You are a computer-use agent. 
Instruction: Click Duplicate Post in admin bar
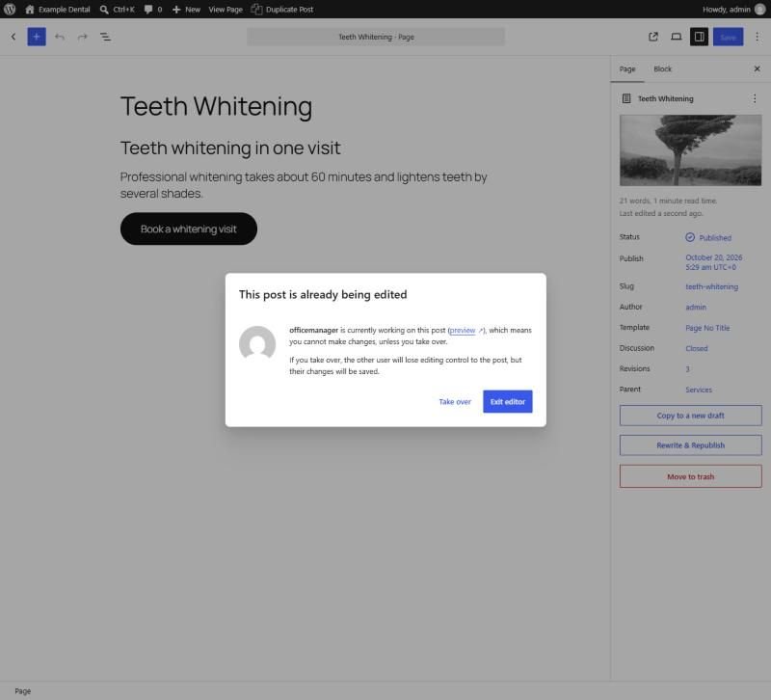[x=282, y=10]
